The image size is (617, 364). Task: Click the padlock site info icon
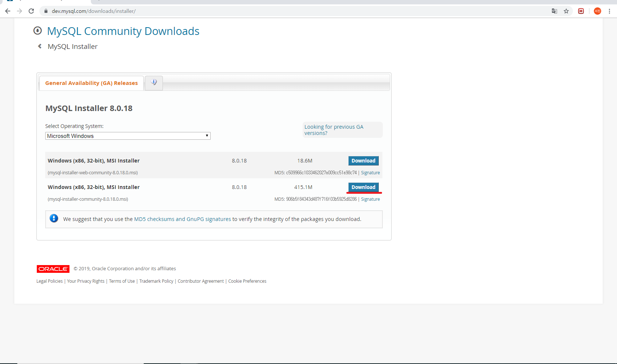[x=46, y=11]
